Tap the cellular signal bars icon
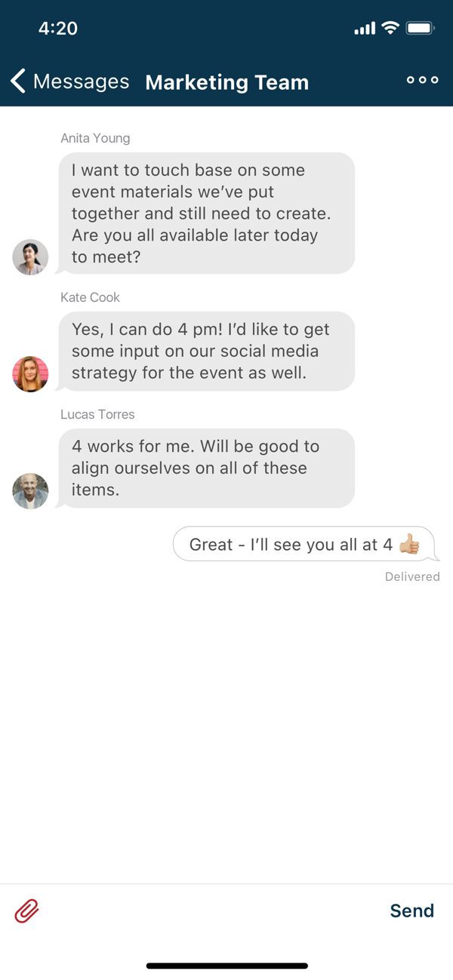The height and width of the screenshot is (980, 453). 365,29
